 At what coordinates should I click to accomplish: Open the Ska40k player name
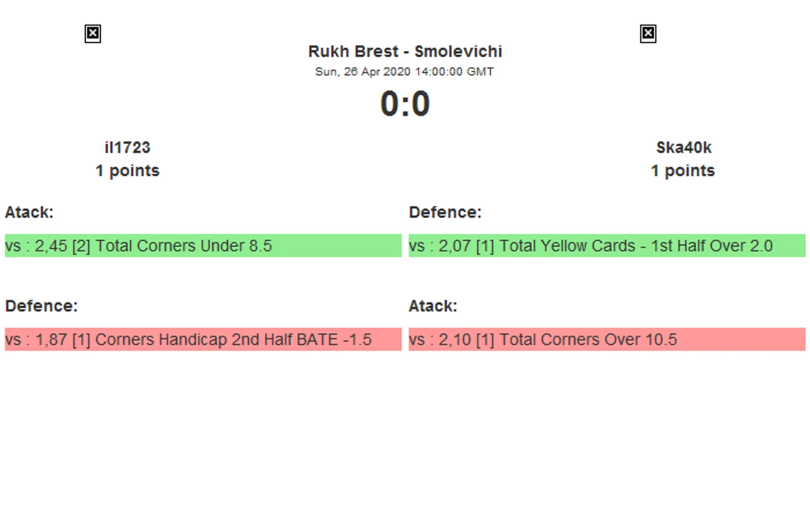[683, 148]
